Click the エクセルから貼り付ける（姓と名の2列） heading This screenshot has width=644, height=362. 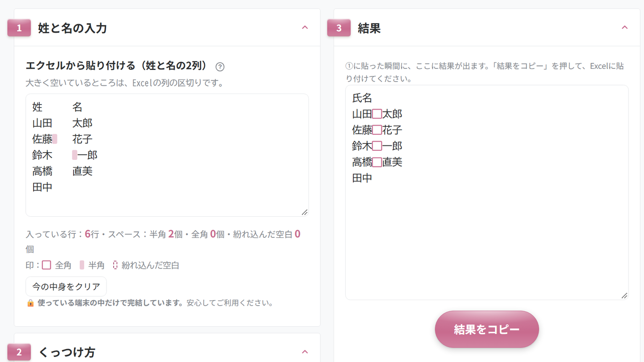click(x=117, y=66)
